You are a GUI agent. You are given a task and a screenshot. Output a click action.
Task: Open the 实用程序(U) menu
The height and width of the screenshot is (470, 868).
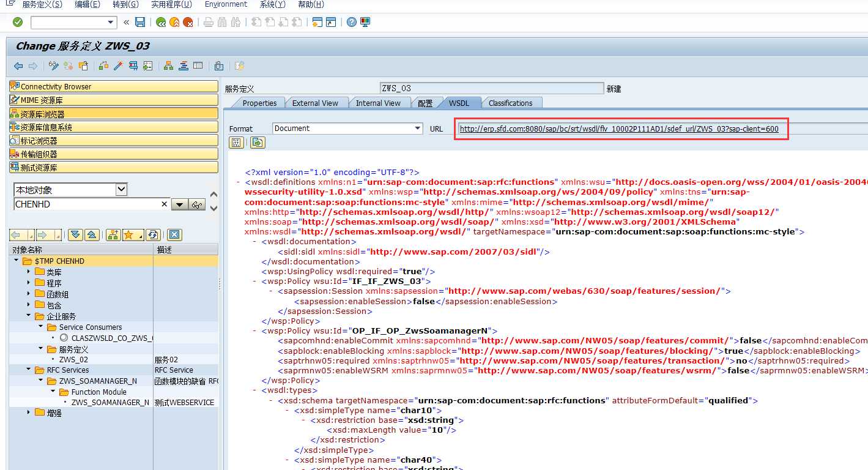(171, 4)
